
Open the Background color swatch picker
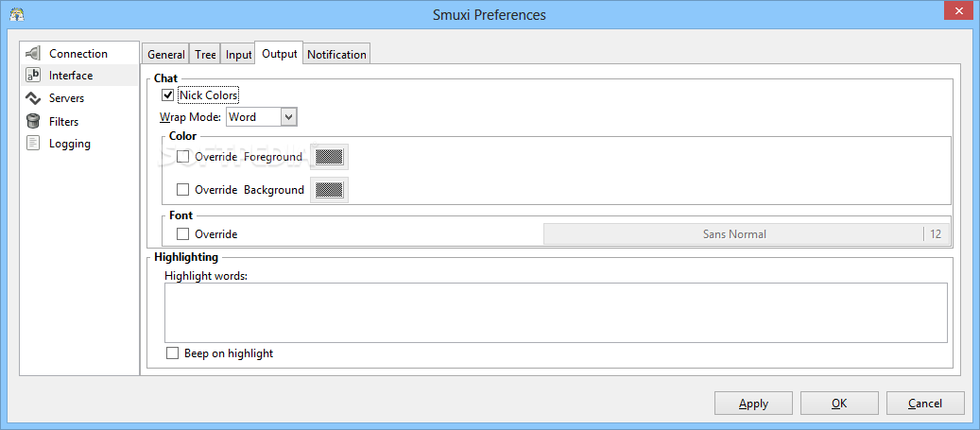point(329,190)
